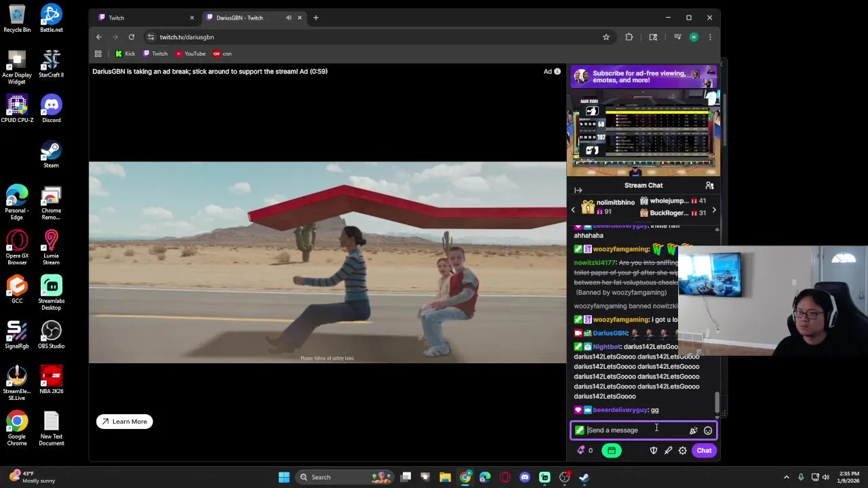
Task: Click the DariusGBN chat username
Action: [610, 333]
